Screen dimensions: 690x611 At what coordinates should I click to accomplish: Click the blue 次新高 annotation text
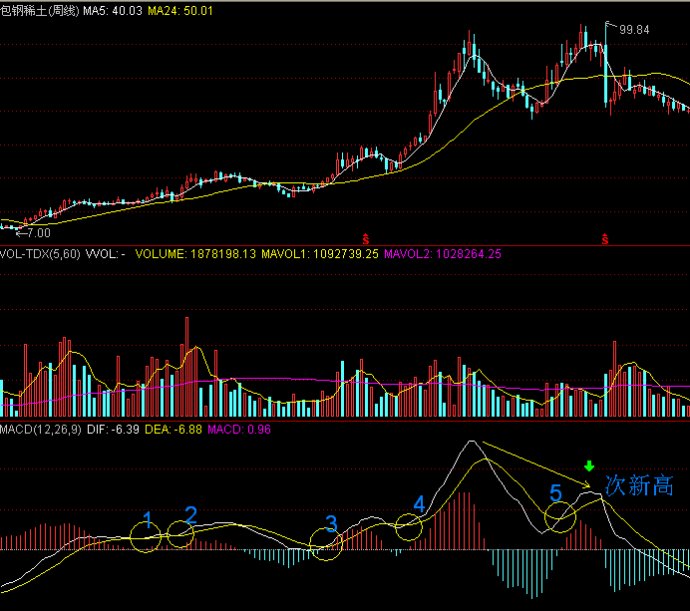coord(639,487)
